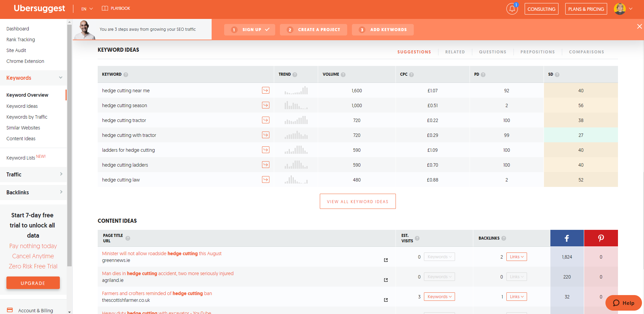Image resolution: width=644 pixels, height=314 pixels.
Task: Switch to the Related tab
Action: pyautogui.click(x=455, y=52)
